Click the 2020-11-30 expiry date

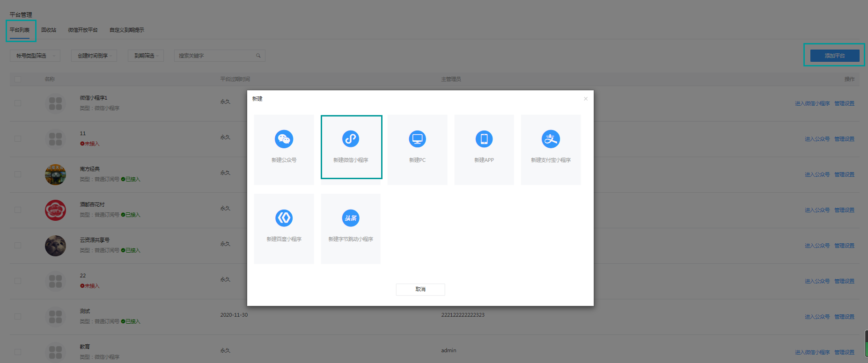[x=234, y=315]
